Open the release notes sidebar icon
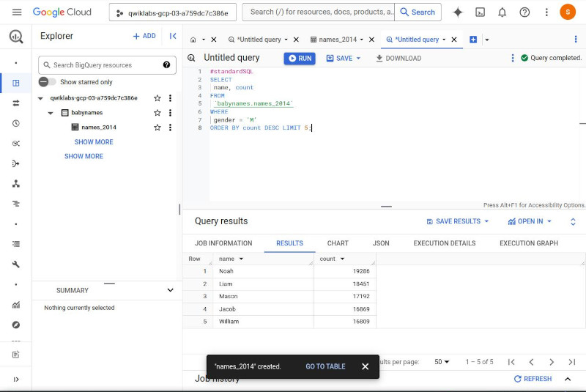 coord(15,354)
